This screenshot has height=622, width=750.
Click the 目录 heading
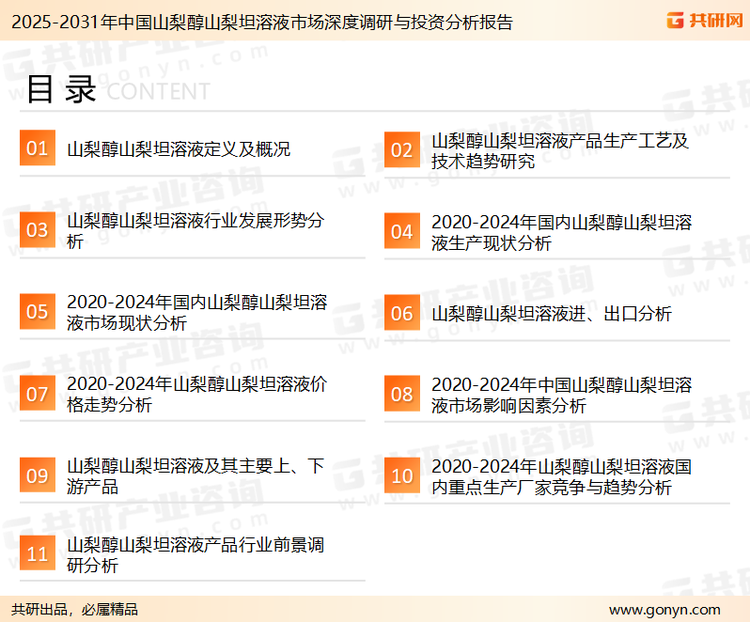coord(61,89)
